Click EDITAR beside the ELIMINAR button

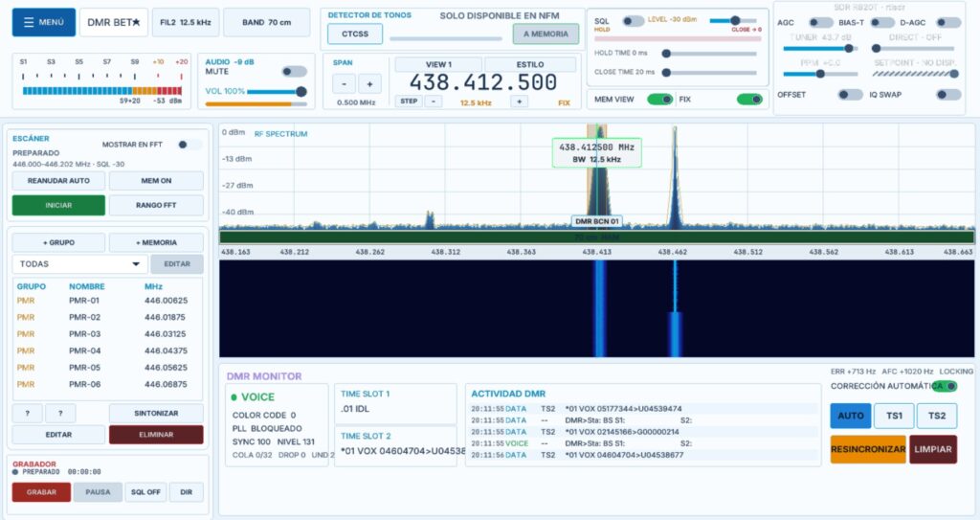(58, 435)
